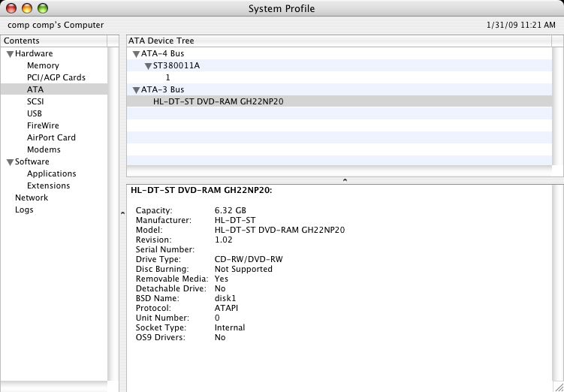Click the Socket Type value Internal
564x392 pixels.
[x=230, y=327]
